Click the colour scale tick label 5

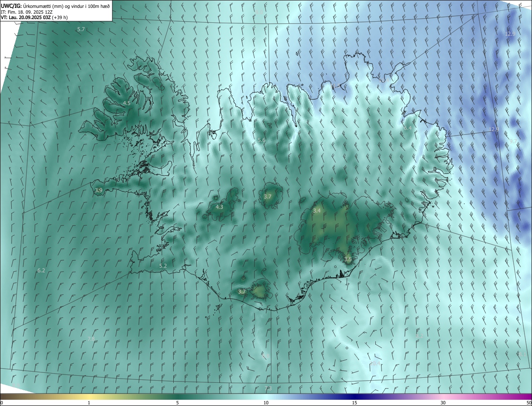[177, 403]
